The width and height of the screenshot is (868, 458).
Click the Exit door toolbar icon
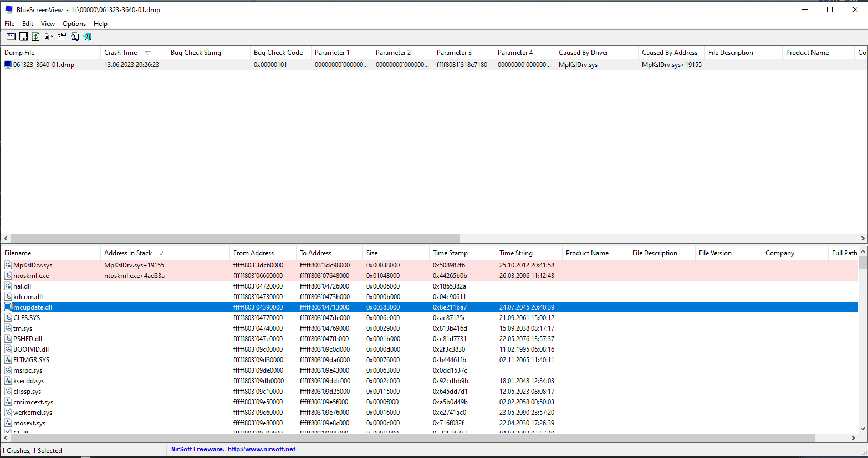(87, 37)
